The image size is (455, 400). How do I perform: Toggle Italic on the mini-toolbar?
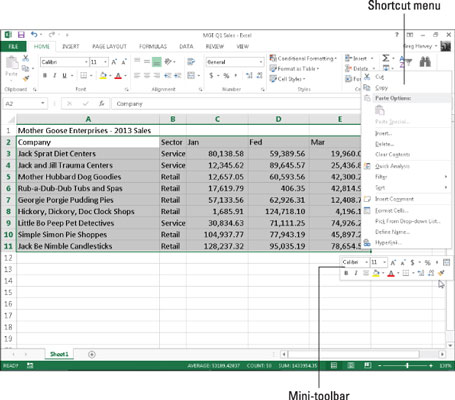coord(356,273)
